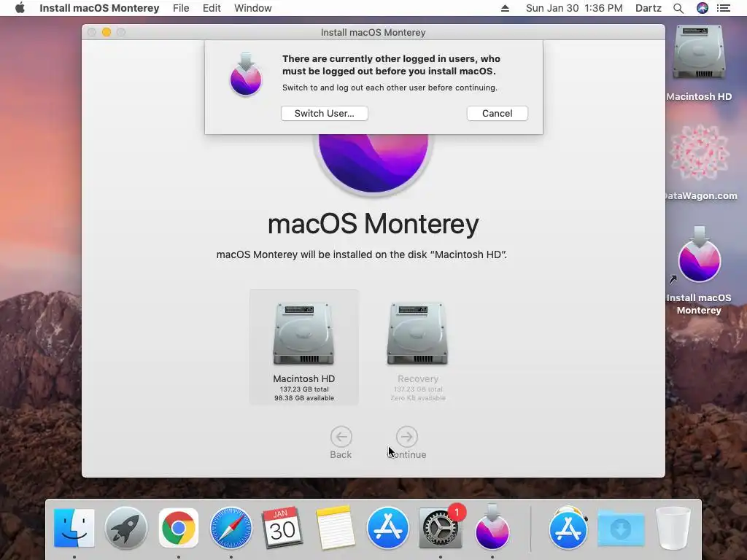Open Spotlight search magnifier

point(678,8)
